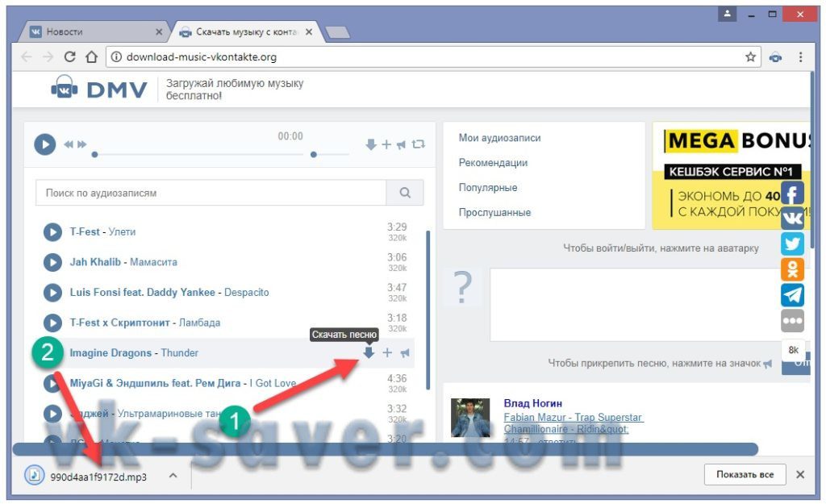Close the Новости tab
This screenshot has height=504, width=826.
click(x=159, y=32)
